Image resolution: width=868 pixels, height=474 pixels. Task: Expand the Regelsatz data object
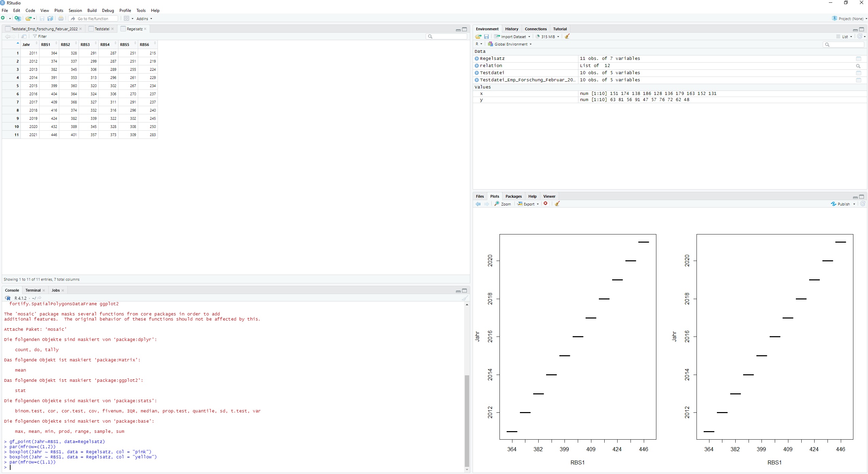[477, 59]
